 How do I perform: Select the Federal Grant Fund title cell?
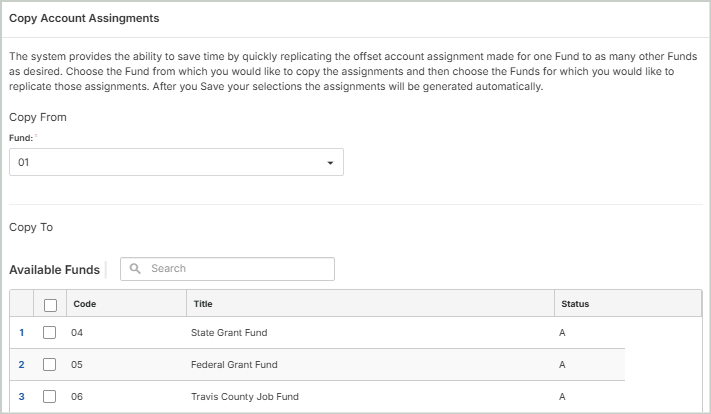point(234,364)
